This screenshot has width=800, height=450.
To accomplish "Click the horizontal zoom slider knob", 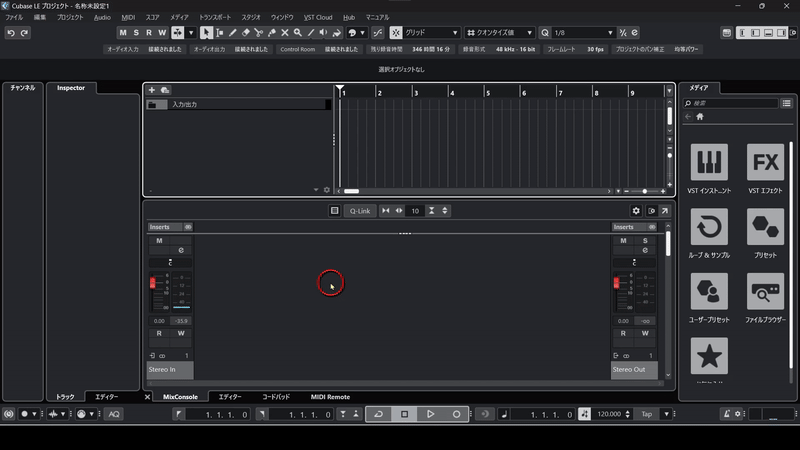I will click(x=645, y=191).
